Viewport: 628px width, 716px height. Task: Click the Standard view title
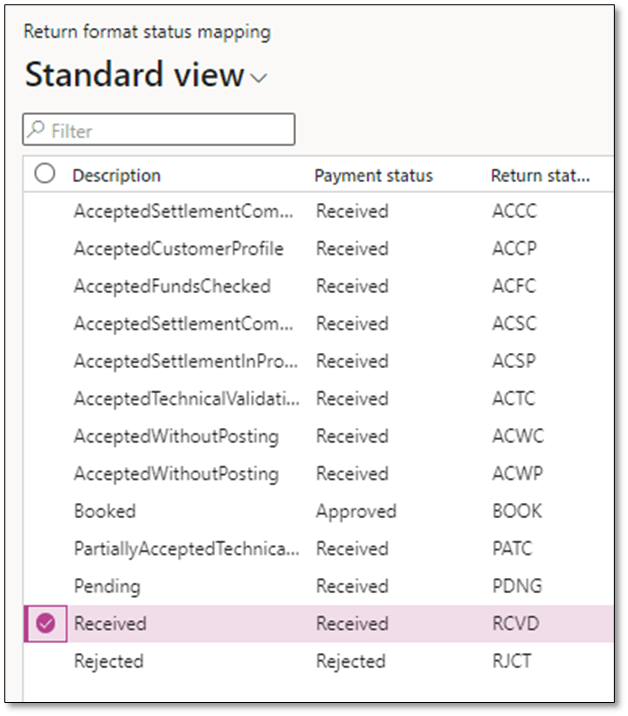point(135,75)
